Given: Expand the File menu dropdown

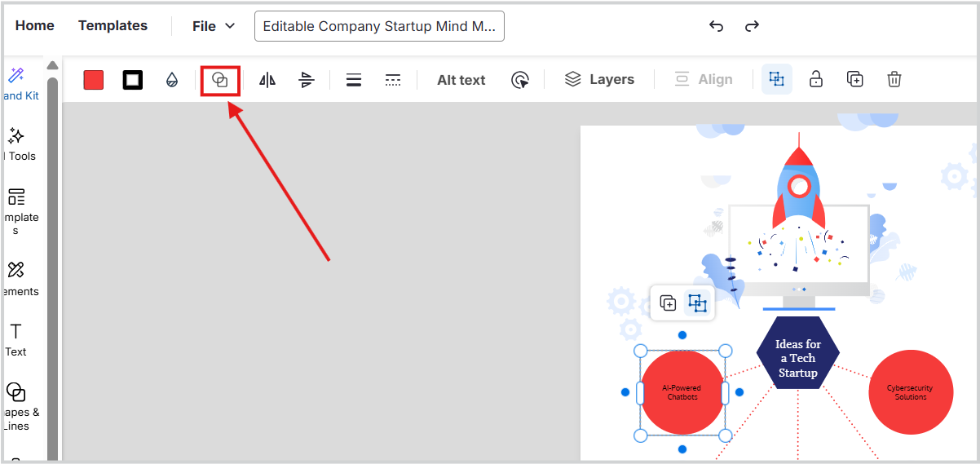Looking at the screenshot, I should click(x=214, y=26).
